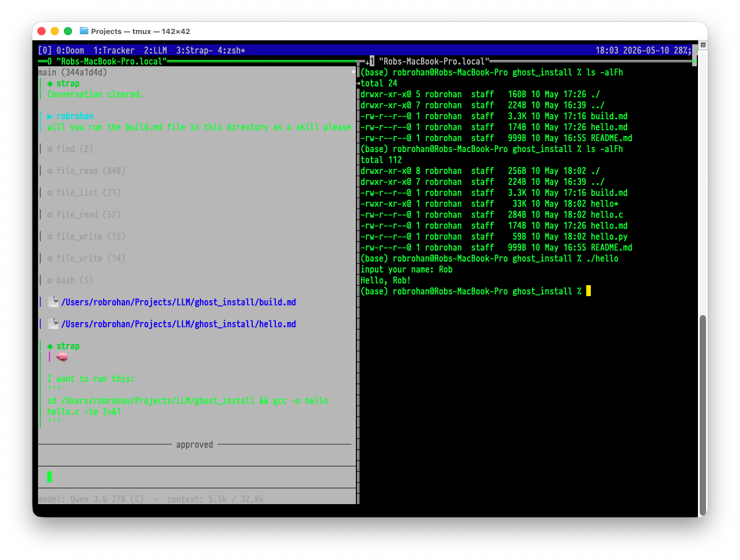Click the "I want to run this:" line
The height and width of the screenshot is (560, 740).
tap(91, 379)
